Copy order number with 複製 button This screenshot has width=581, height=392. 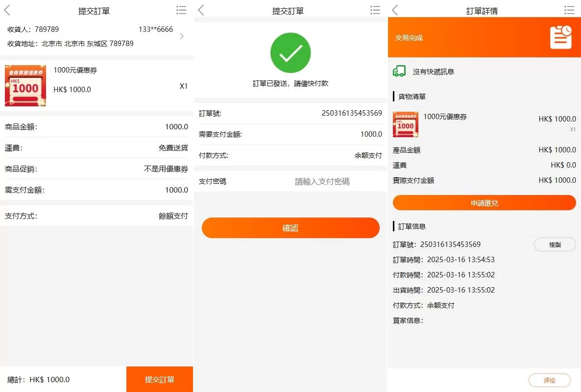[555, 245]
